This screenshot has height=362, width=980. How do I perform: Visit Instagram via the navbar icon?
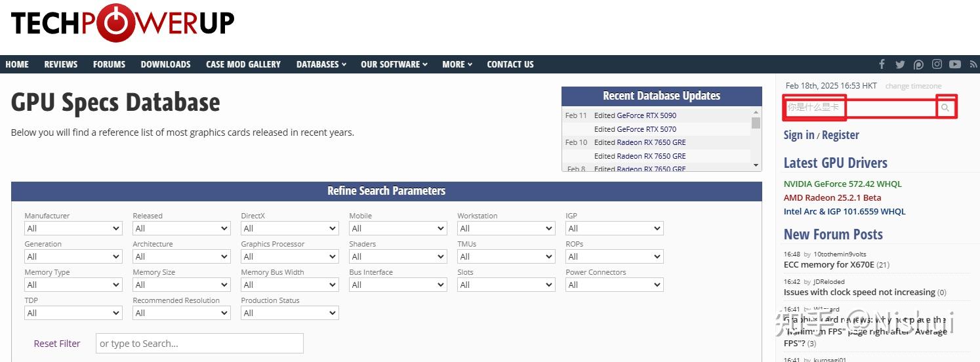[937, 64]
